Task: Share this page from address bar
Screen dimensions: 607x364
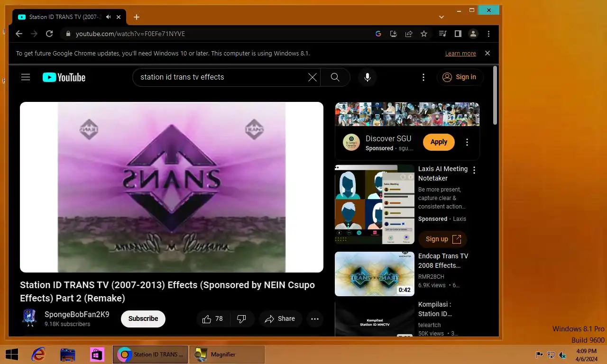Action: click(x=408, y=34)
